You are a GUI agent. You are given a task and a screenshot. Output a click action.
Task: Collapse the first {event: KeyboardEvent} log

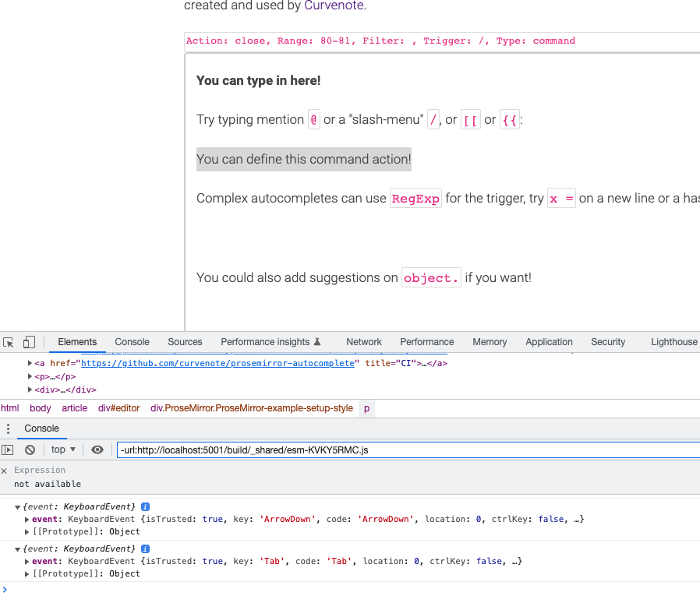(x=17, y=507)
